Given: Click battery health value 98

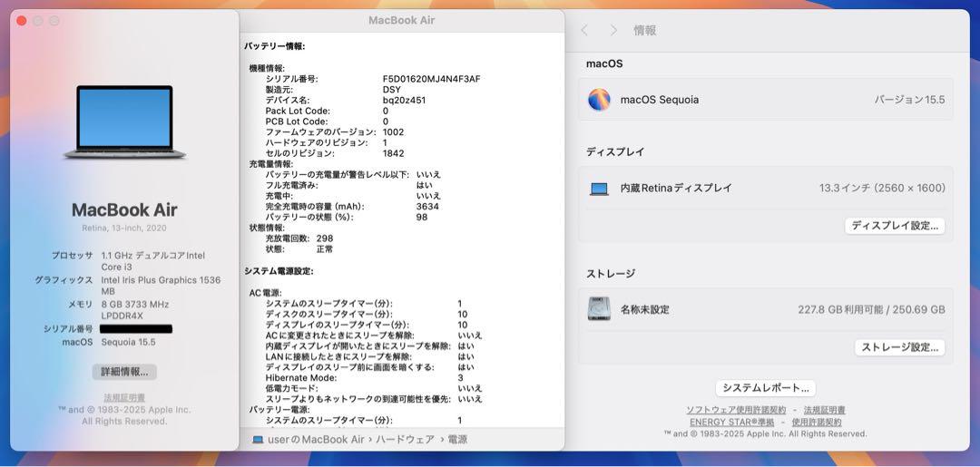Looking at the screenshot, I should pos(422,217).
